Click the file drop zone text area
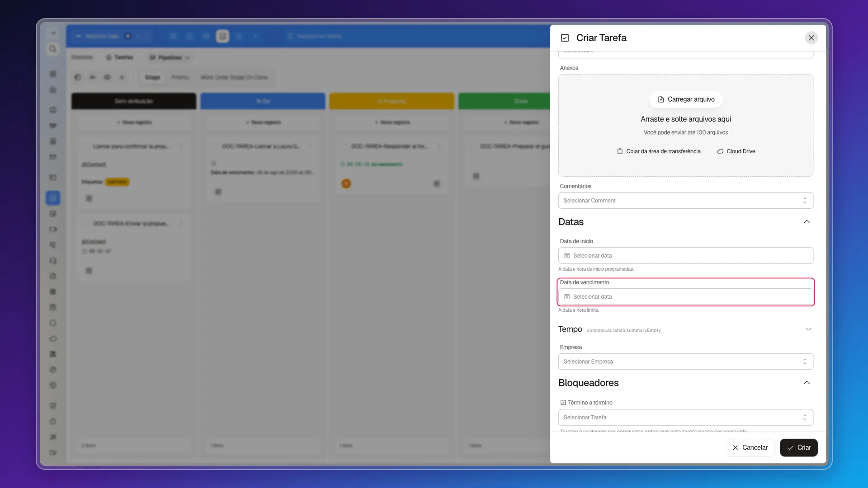Image resolution: width=868 pixels, height=488 pixels. [x=685, y=119]
